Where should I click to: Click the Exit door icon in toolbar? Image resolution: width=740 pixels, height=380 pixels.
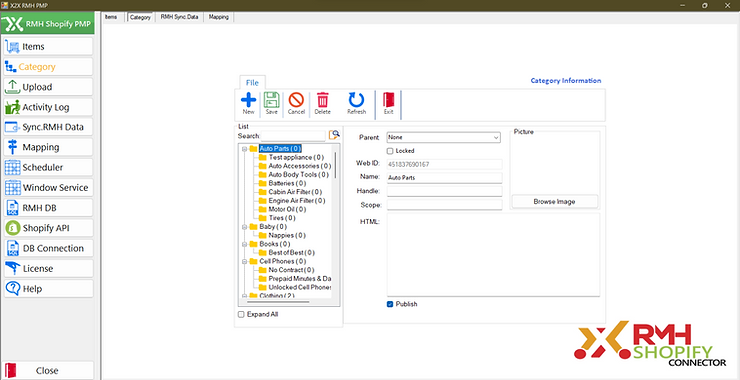[388, 100]
